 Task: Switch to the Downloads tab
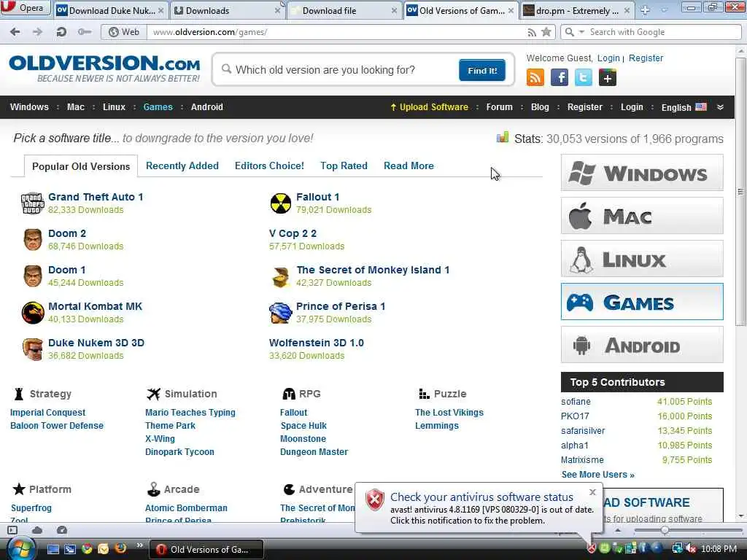coord(227,10)
